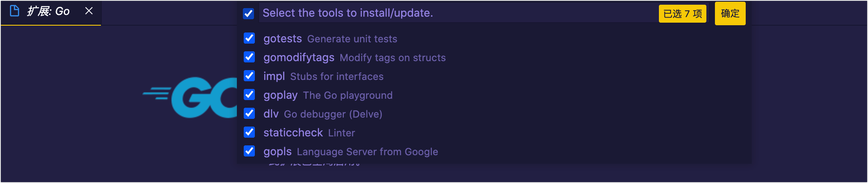The image size is (868, 183).
Task: Uncheck the gotests checkbox
Action: pos(249,38)
